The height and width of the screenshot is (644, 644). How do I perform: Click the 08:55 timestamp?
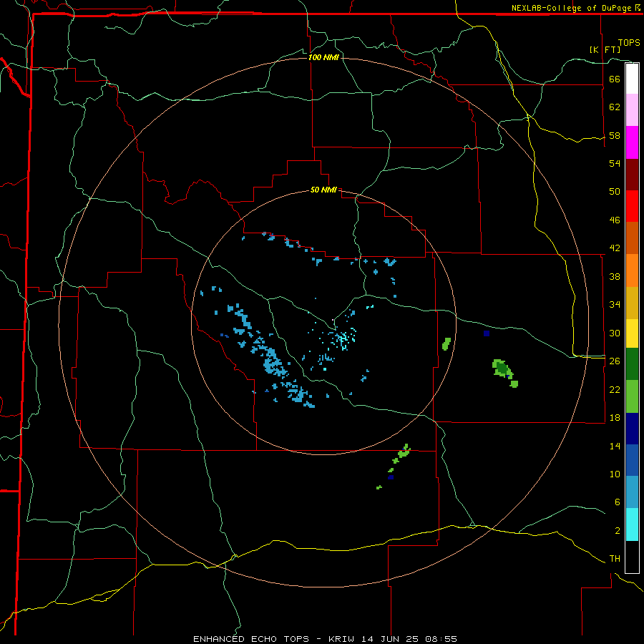[x=441, y=639]
